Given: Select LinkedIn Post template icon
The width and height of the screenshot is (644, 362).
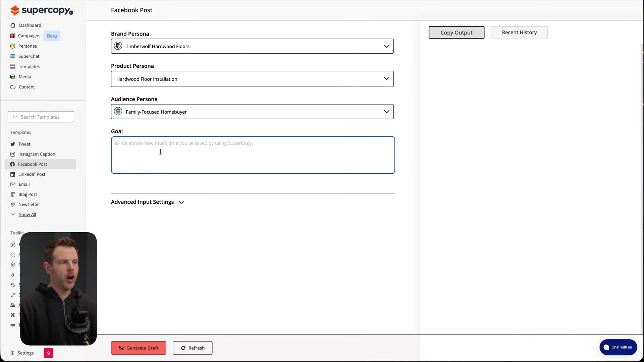Looking at the screenshot, I should tap(13, 174).
